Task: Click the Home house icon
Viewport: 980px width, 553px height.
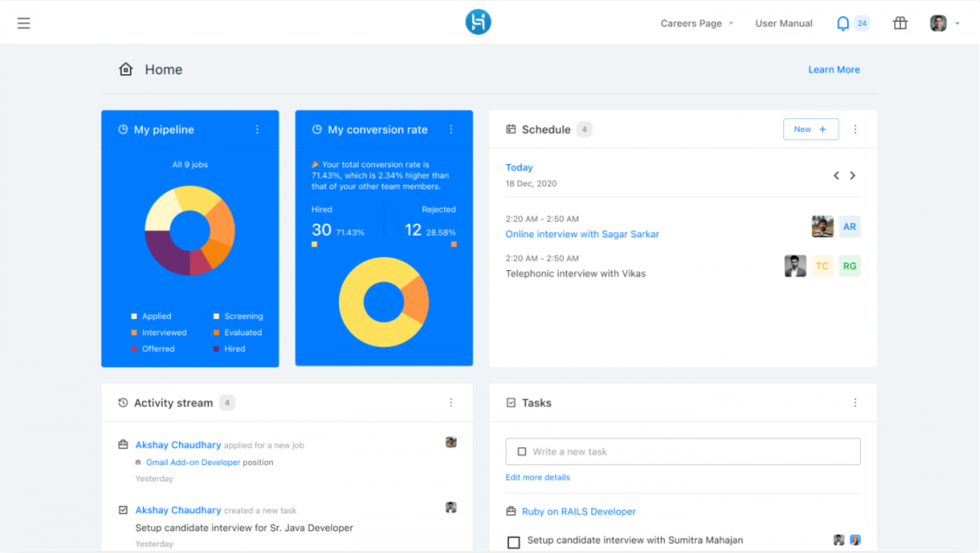Action: tap(126, 70)
